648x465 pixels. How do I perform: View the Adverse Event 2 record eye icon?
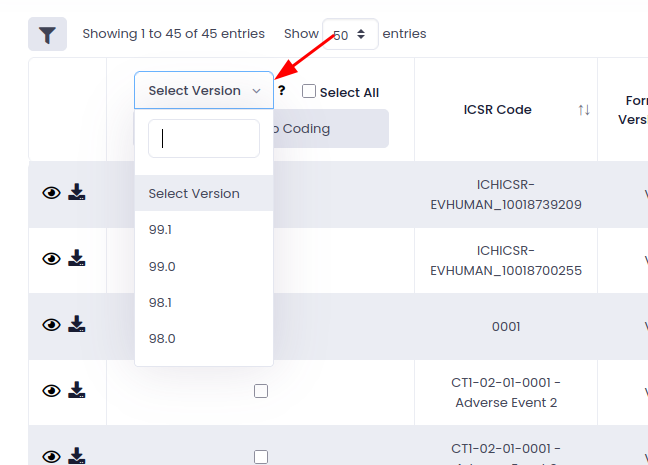[51, 391]
